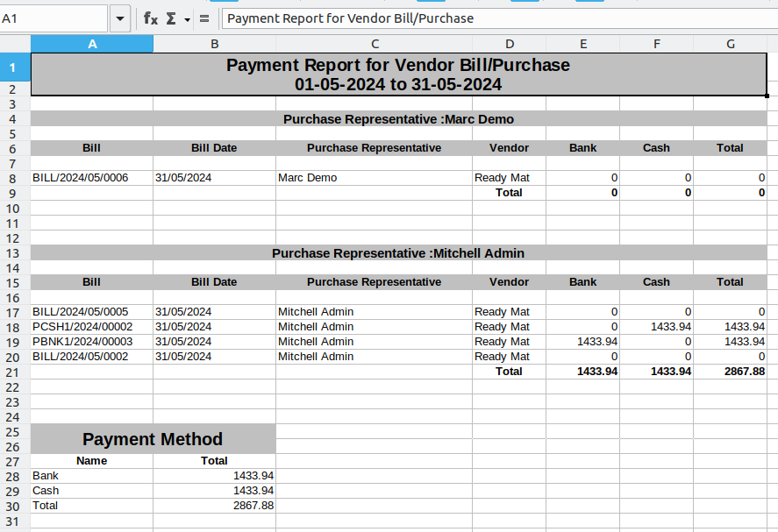Viewport: 778px width, 532px height.
Task: Click the Name Box showing A1
Action: click(x=54, y=18)
